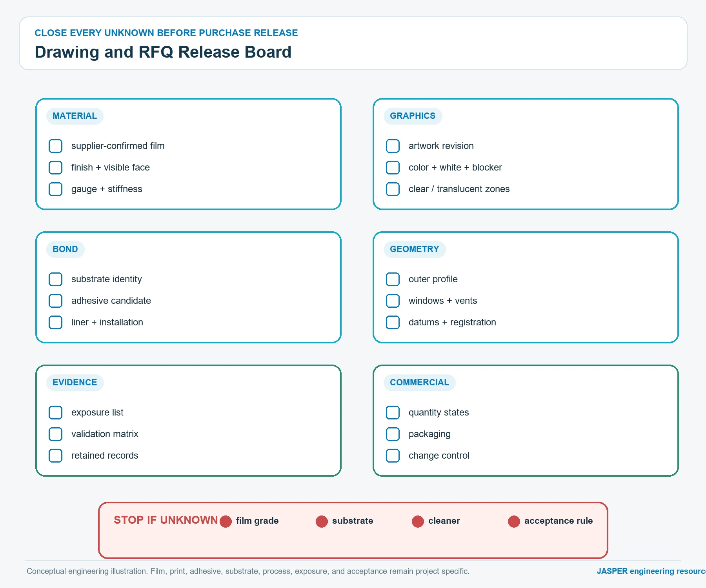706x588 pixels.
Task: Click the 'film grade' label
Action: point(257,521)
